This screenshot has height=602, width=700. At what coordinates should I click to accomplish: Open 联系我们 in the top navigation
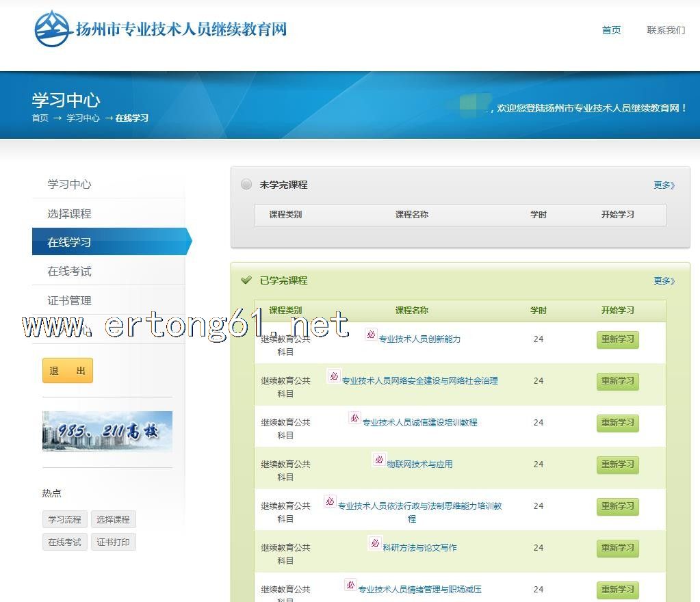(x=666, y=30)
